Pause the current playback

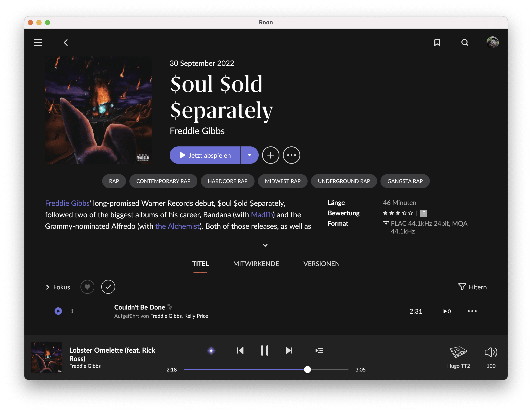264,350
